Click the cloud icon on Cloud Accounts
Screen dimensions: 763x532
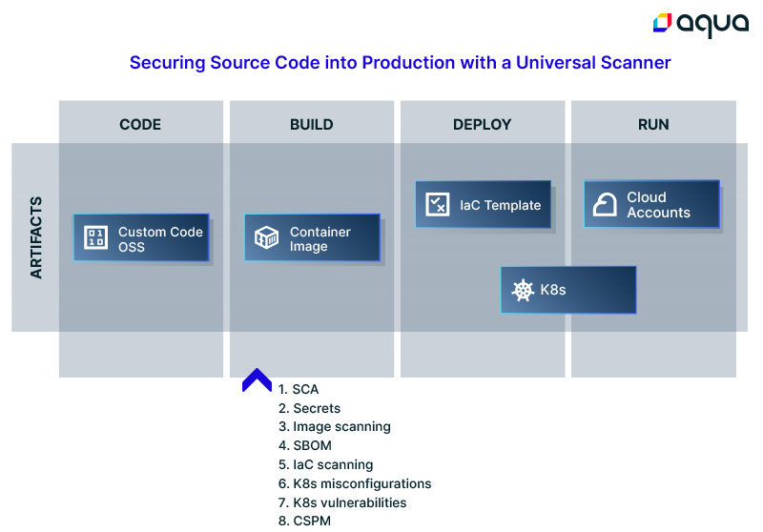(x=605, y=204)
